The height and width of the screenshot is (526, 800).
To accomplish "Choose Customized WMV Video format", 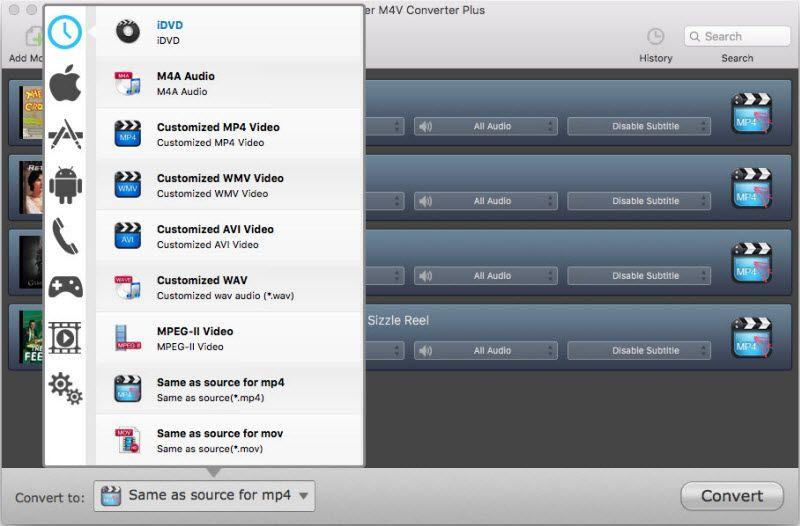I will click(x=230, y=185).
